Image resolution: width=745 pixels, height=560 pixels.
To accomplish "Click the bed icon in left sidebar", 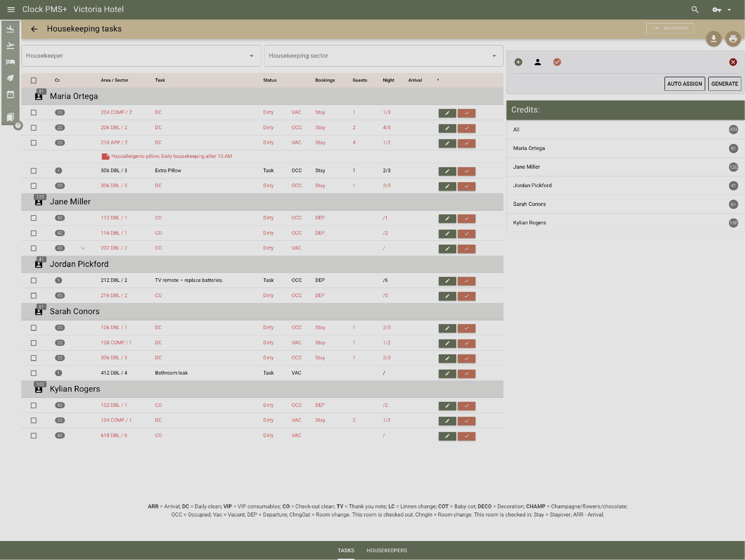I will (10, 62).
